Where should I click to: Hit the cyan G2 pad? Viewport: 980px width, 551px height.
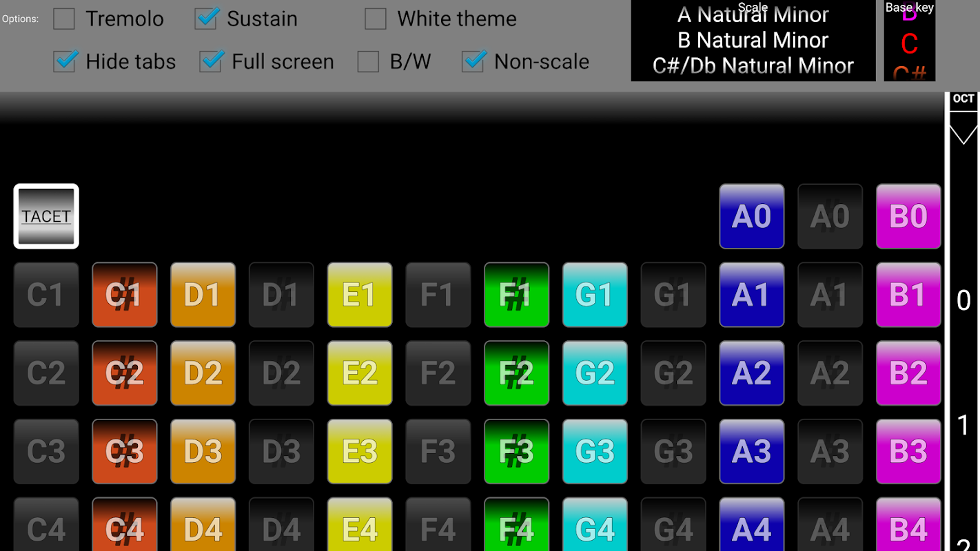(x=595, y=373)
